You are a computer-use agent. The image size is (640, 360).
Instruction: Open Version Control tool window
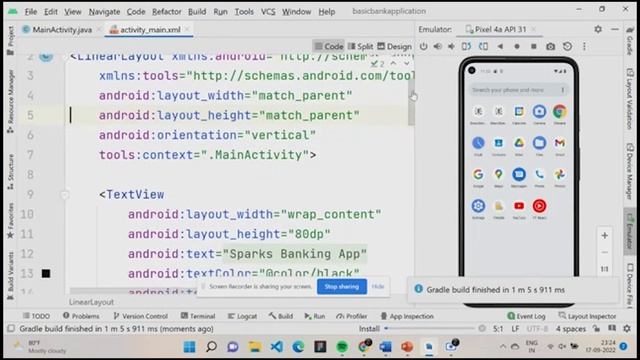click(140, 316)
